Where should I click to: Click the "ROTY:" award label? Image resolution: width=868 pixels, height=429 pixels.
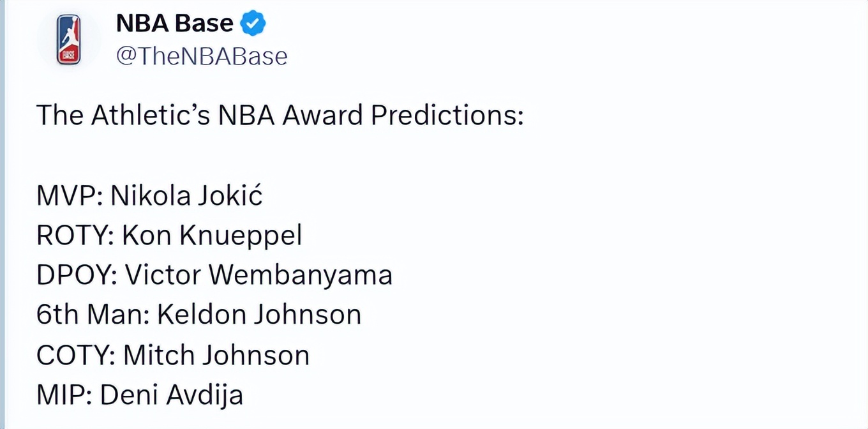(75, 236)
